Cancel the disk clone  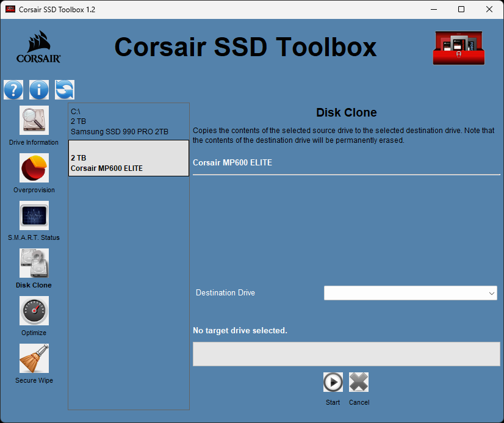[359, 382]
